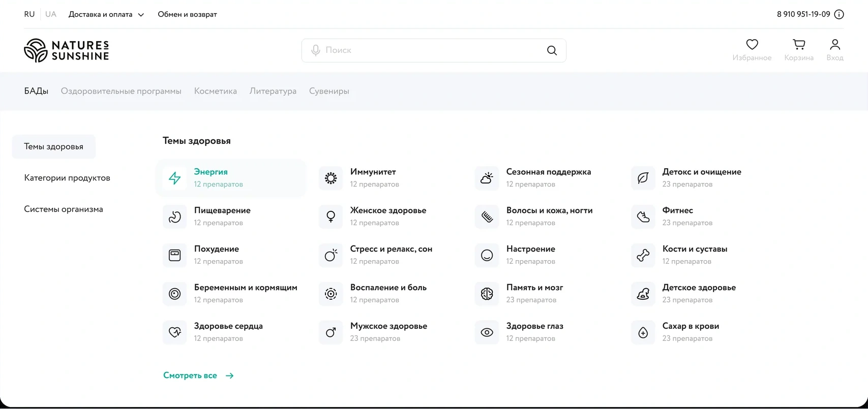Click the Вход user icon
This screenshot has height=409, width=868.
coord(835,45)
